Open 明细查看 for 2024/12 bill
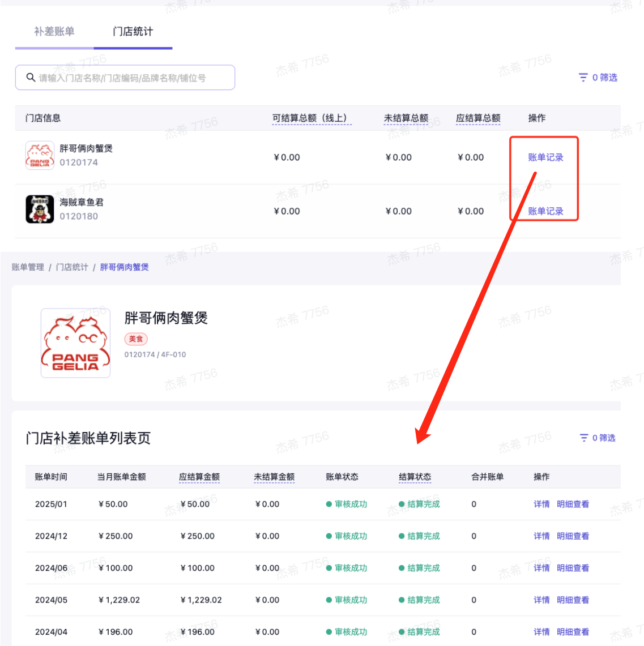644x646 pixels. (x=573, y=536)
